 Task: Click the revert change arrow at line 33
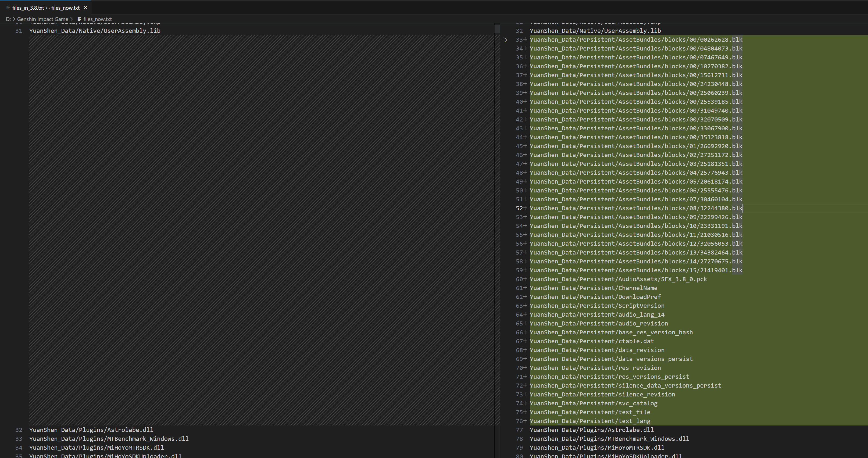504,40
